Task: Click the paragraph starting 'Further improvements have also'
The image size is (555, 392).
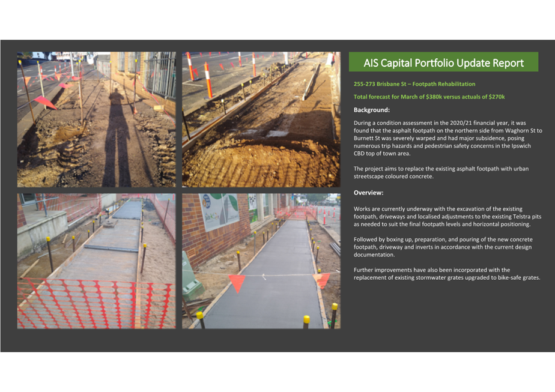Action: 447,274
